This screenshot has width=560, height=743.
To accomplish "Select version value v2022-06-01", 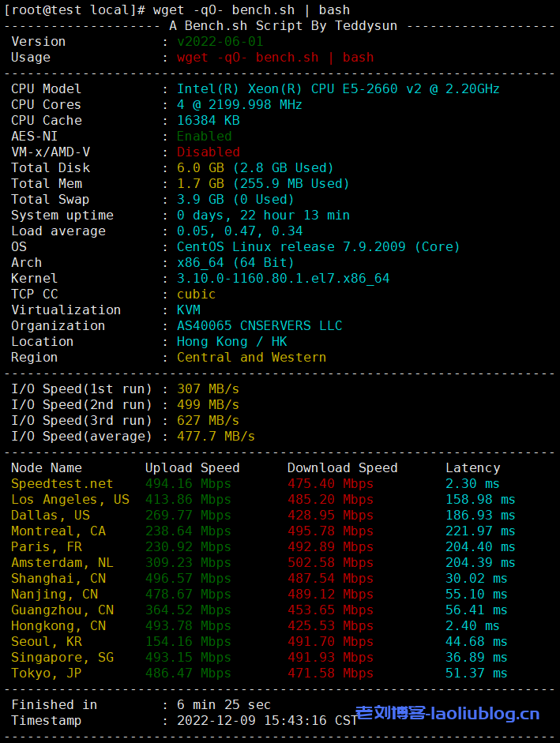I will pos(220,42).
